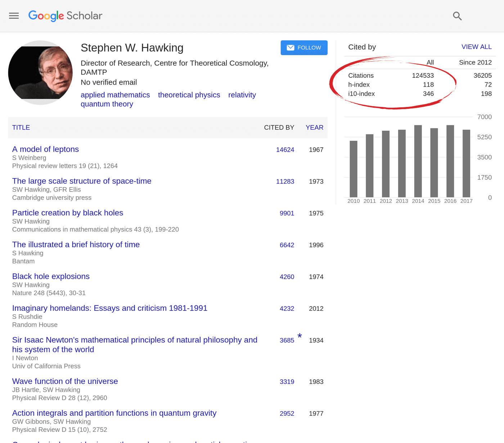The height and width of the screenshot is (443, 504).
Task: Select the 'theoretical physics' interest label
Action: 189,95
